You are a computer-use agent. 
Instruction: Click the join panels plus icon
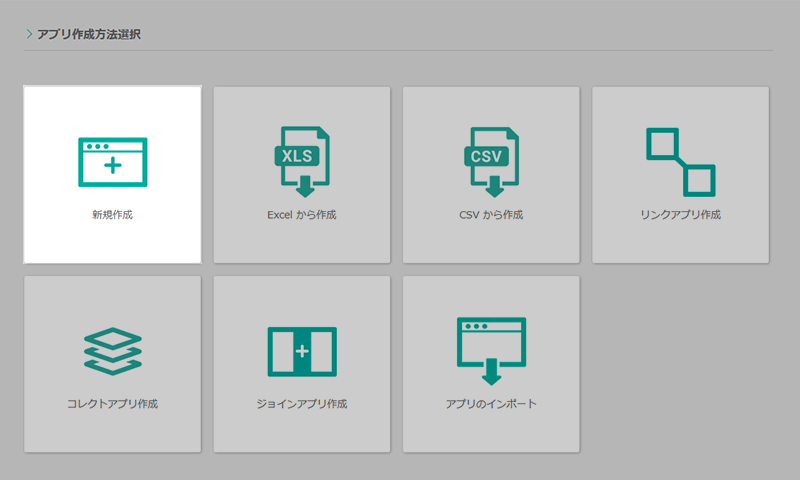coord(301,352)
